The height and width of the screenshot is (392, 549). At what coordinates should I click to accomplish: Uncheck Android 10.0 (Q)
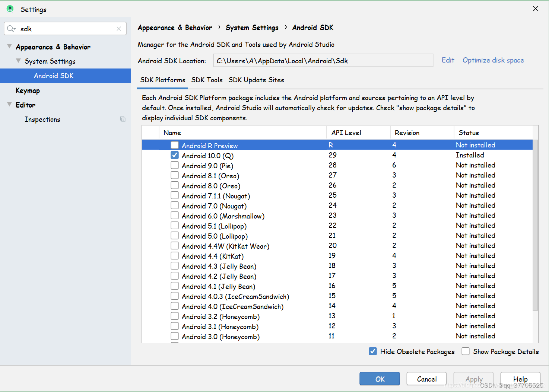pos(175,155)
